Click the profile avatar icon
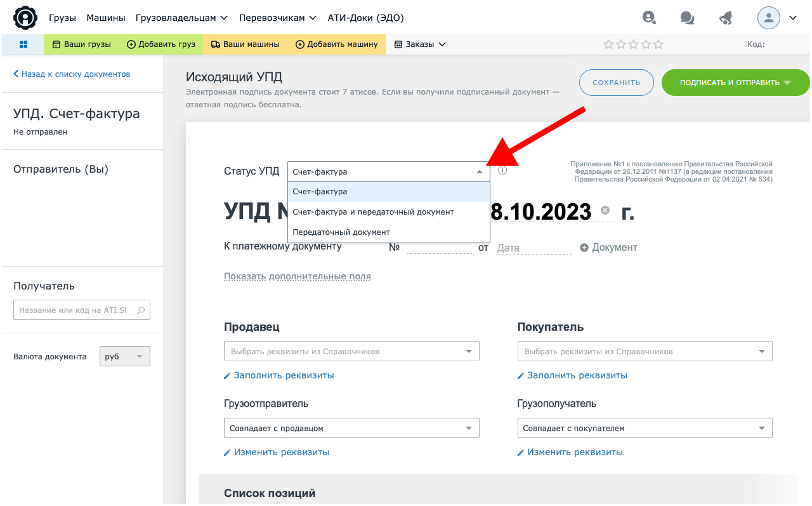This screenshot has height=506, width=812. 768,18
